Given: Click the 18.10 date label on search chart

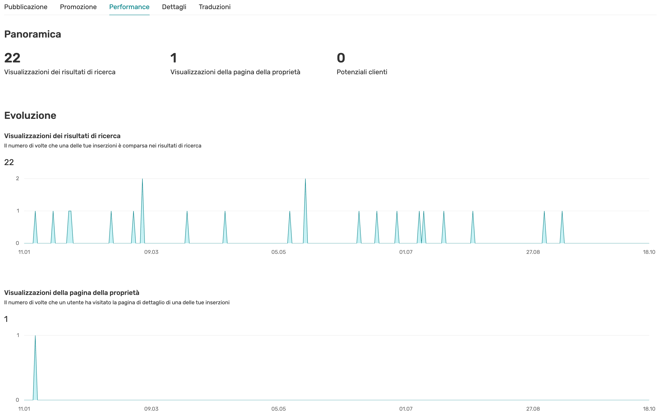Looking at the screenshot, I should [649, 252].
